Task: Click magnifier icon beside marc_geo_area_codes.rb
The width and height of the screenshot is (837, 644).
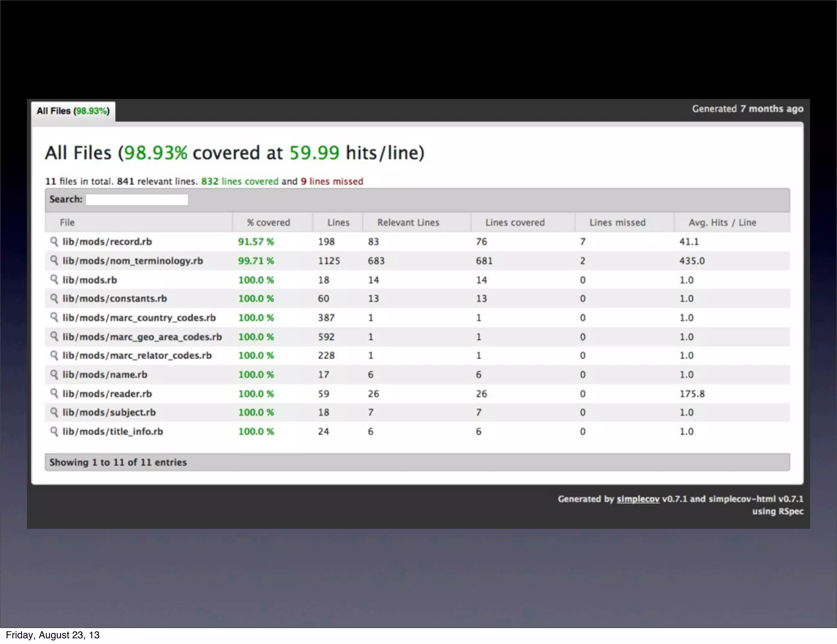Action: click(54, 336)
